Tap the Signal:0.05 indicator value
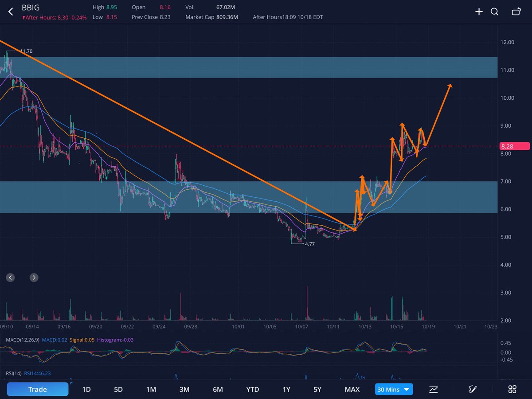 click(82, 340)
